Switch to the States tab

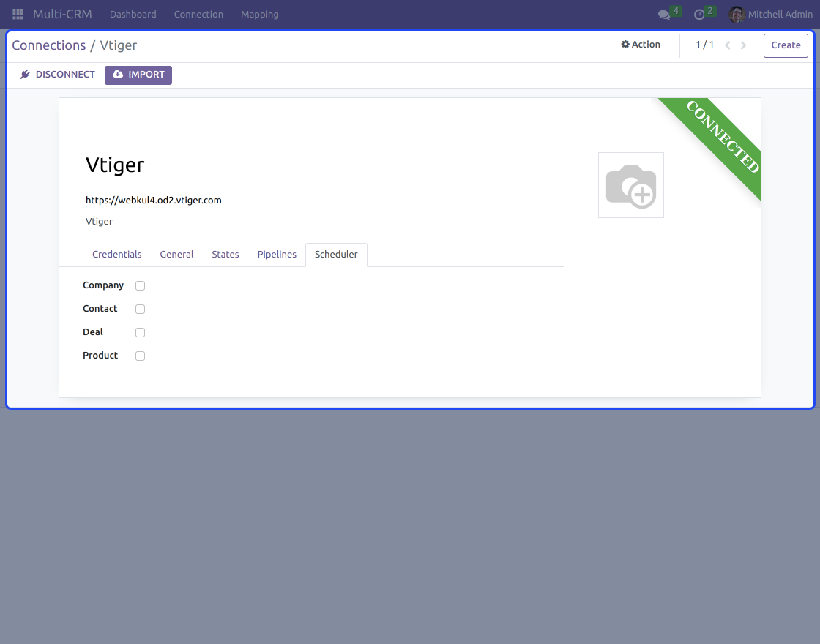pos(225,255)
